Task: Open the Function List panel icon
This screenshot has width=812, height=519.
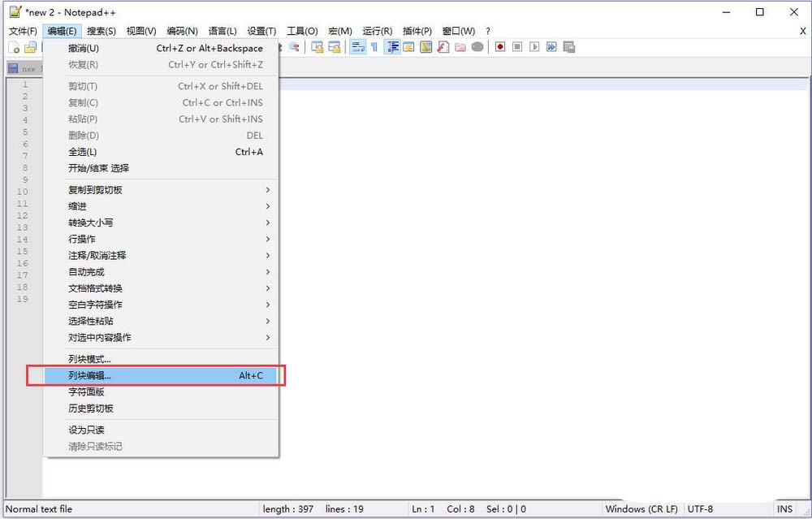Action: pyautogui.click(x=443, y=47)
